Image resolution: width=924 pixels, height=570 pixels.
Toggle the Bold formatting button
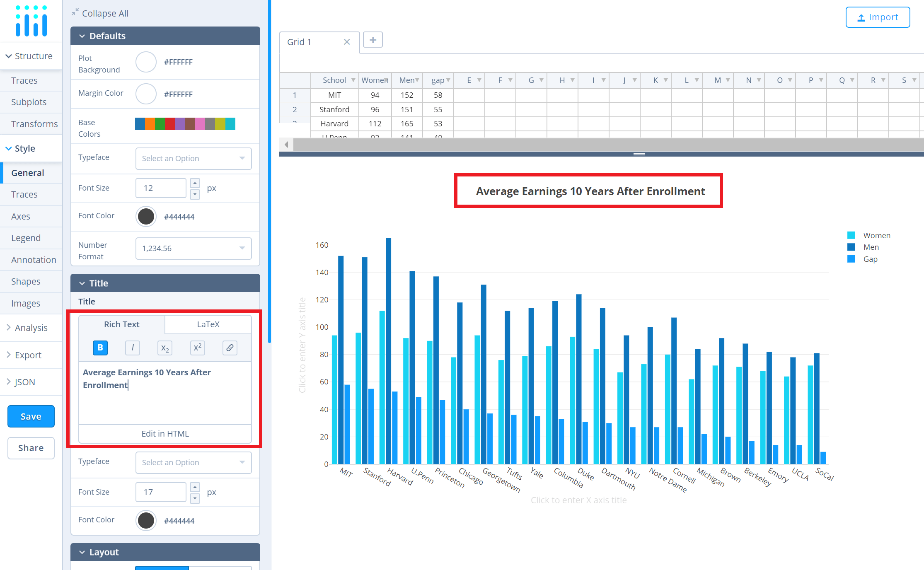[100, 348]
